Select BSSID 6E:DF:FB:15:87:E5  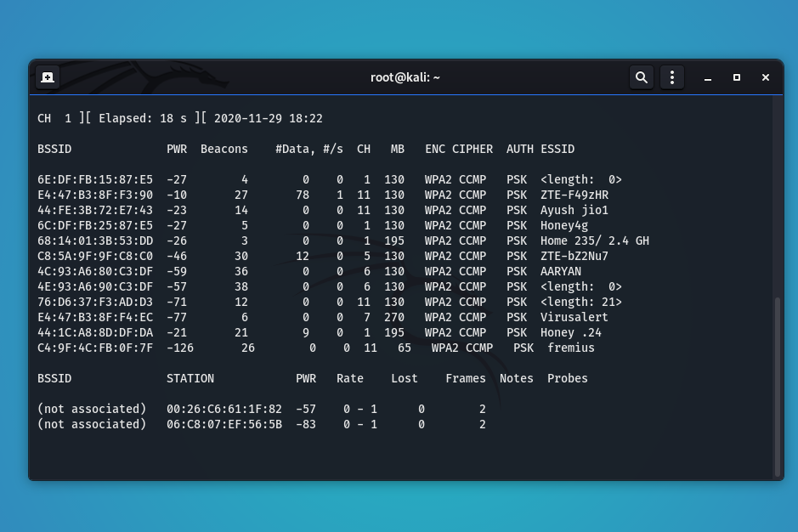pos(95,179)
